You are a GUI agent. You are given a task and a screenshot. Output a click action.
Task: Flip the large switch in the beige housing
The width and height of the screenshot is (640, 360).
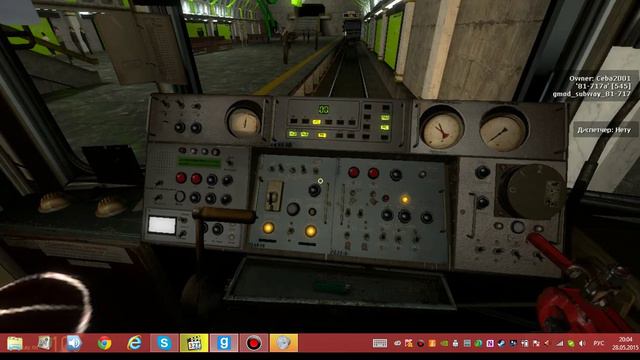pos(274,196)
